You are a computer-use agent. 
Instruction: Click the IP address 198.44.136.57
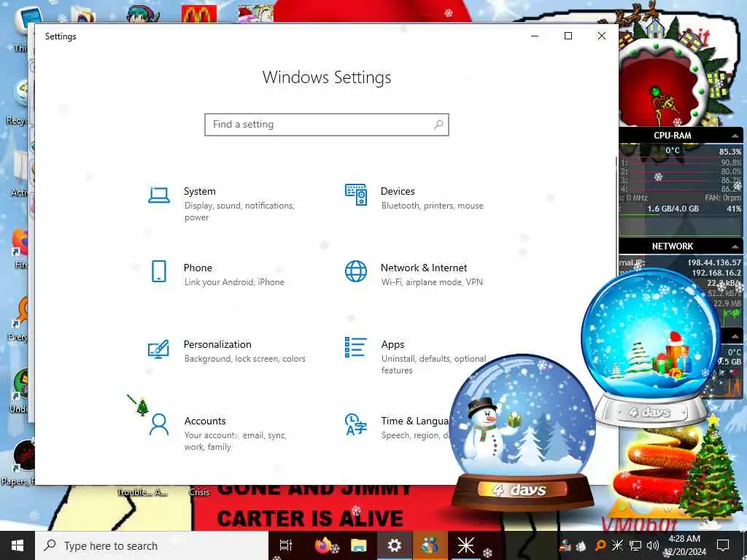tap(713, 262)
